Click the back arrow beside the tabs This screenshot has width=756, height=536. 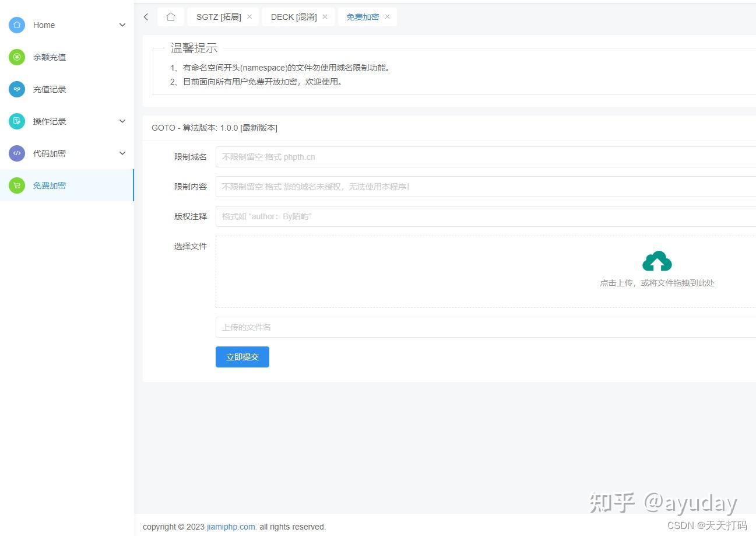tap(146, 17)
